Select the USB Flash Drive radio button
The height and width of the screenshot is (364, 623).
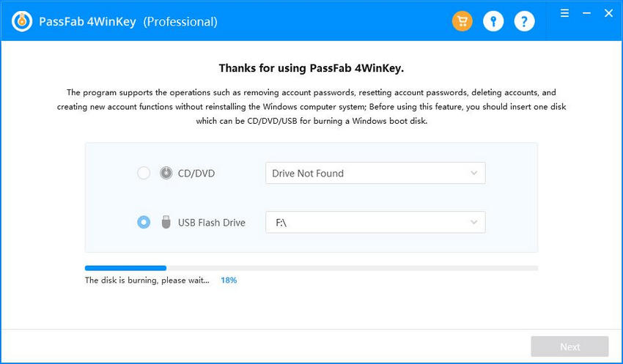click(144, 223)
